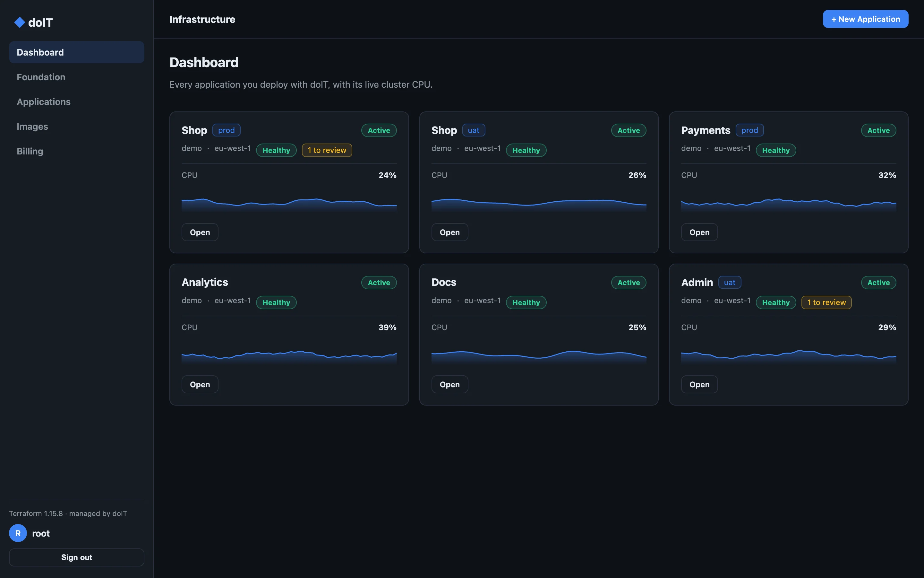Open the Shop prod application card

pos(200,232)
